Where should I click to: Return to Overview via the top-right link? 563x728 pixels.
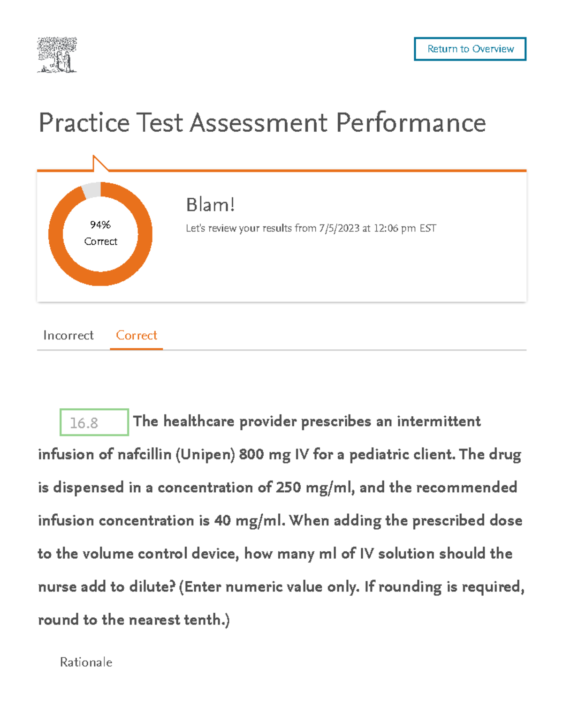click(x=470, y=49)
